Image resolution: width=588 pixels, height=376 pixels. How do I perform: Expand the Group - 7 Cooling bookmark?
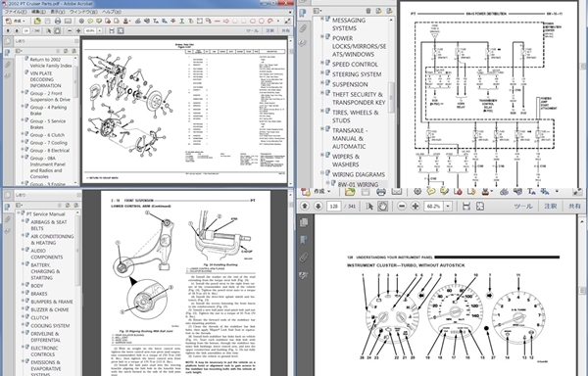click(23, 142)
